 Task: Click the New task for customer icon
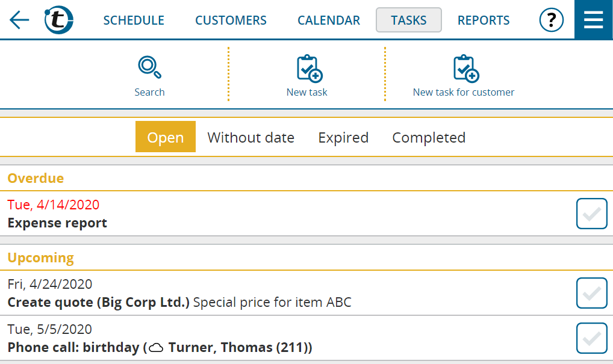pyautogui.click(x=465, y=69)
